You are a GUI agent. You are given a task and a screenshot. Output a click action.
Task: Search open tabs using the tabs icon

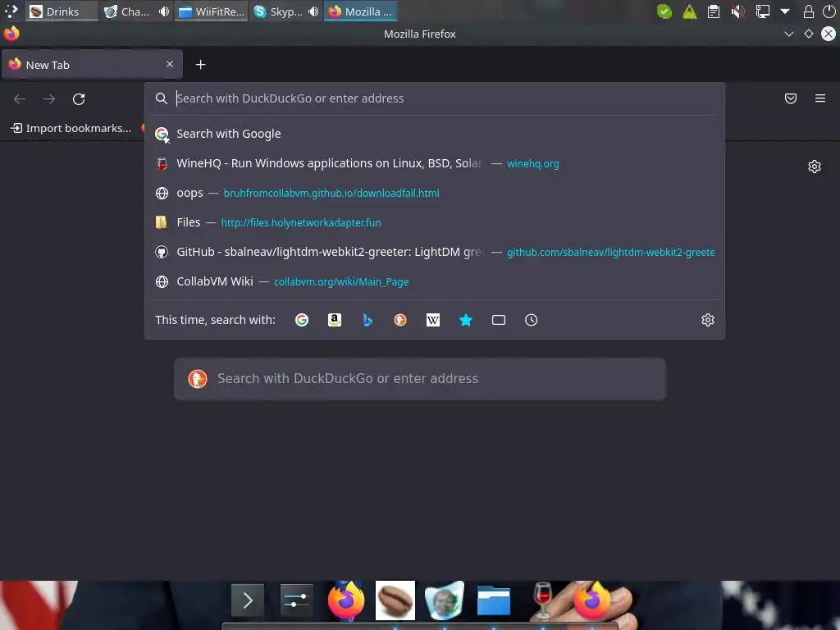point(499,320)
